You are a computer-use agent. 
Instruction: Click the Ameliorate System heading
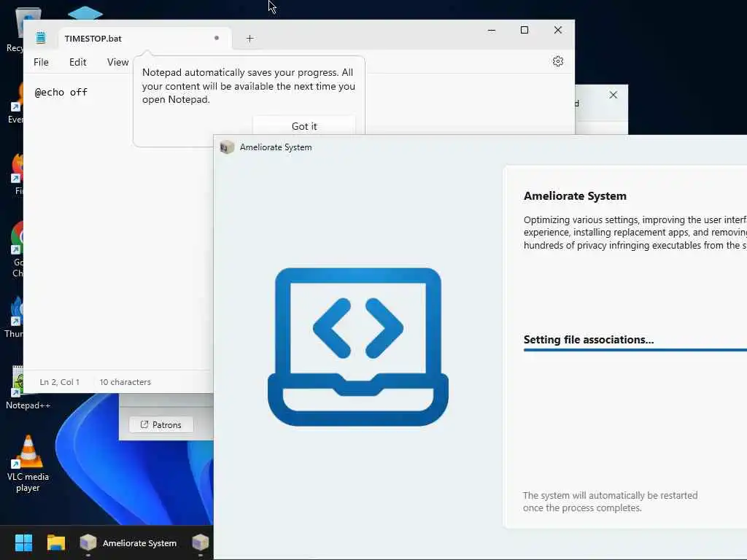point(575,196)
